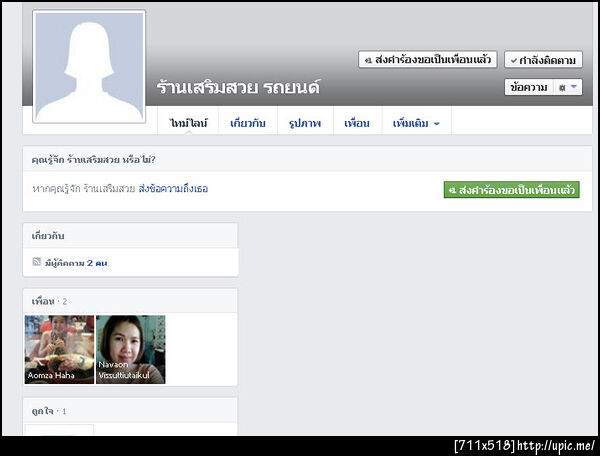This screenshot has height=456, width=600.
Task: Toggle the 'กำลังติดตาม' following button
Action: pos(543,60)
